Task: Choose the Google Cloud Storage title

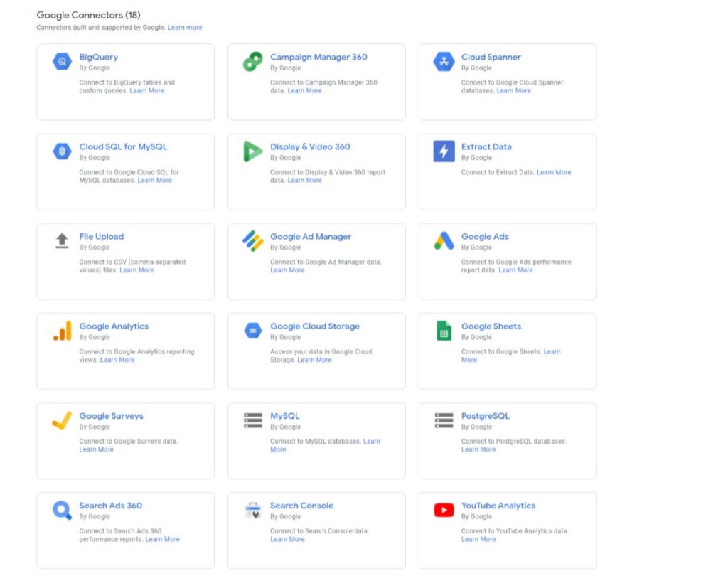Action: (315, 326)
